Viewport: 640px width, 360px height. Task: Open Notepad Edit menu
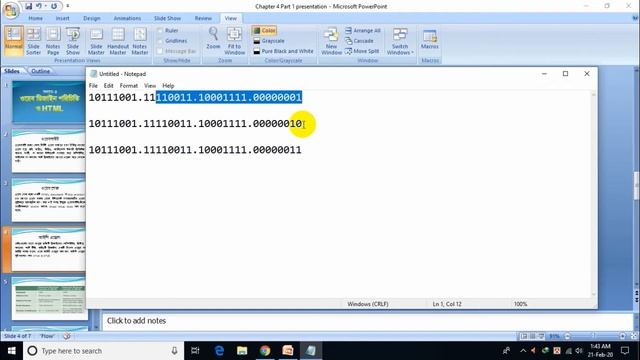[108, 86]
